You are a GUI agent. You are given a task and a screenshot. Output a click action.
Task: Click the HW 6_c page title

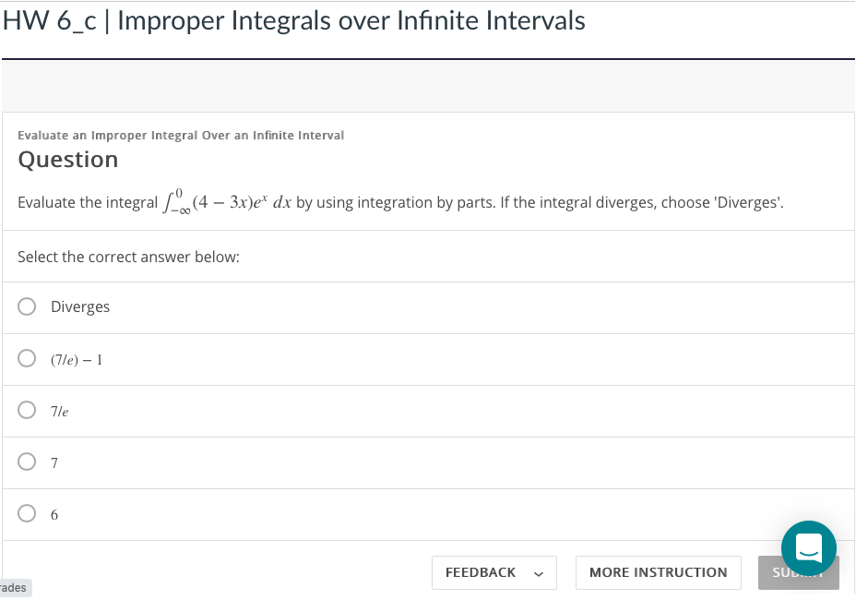292,19
